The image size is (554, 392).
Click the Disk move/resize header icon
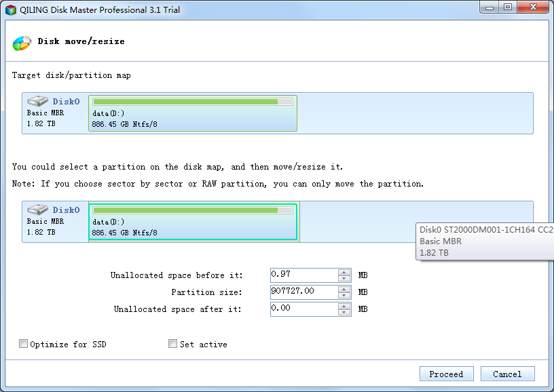pos(22,42)
